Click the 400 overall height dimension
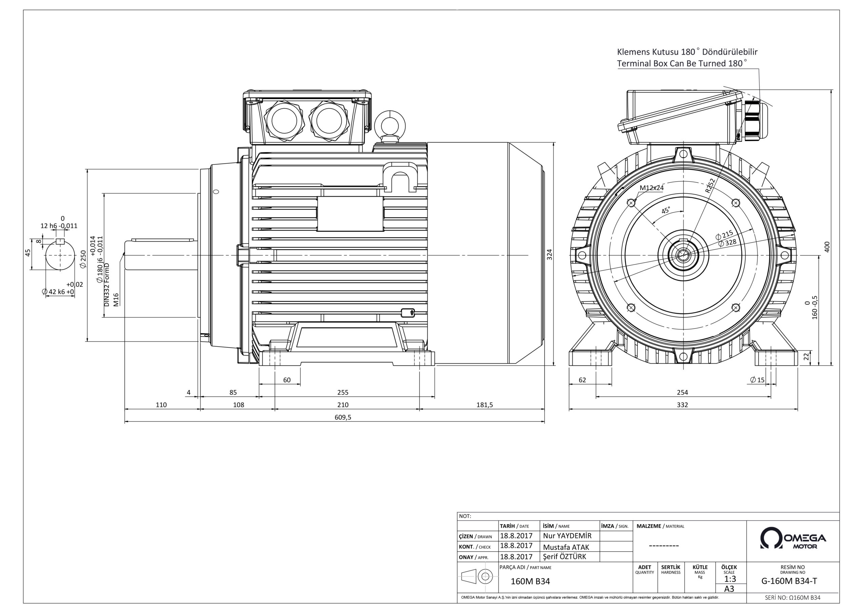 827,247
